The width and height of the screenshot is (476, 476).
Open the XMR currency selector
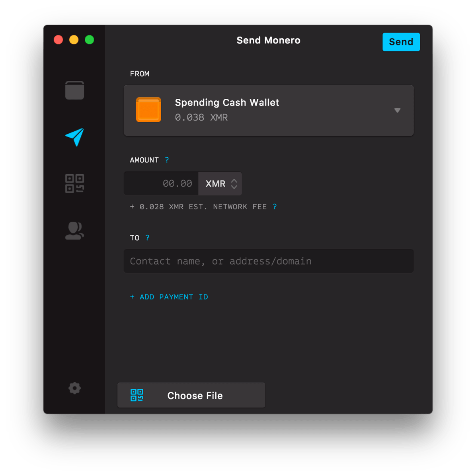tap(215, 183)
